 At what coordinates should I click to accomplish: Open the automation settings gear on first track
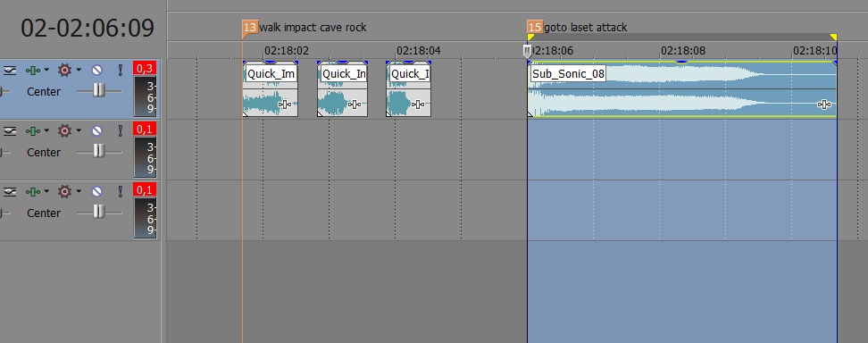(65, 70)
